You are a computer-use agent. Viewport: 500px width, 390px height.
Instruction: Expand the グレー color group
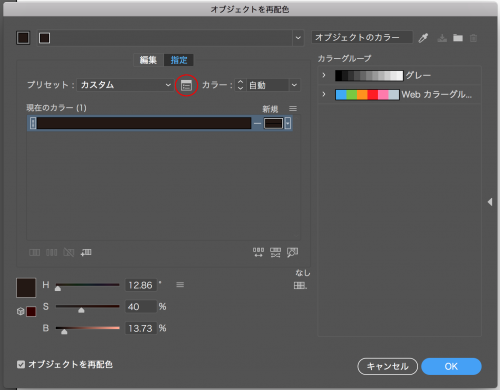324,75
